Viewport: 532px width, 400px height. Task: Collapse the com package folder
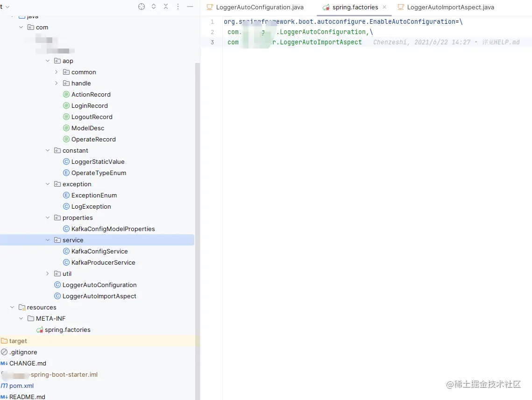coord(21,27)
